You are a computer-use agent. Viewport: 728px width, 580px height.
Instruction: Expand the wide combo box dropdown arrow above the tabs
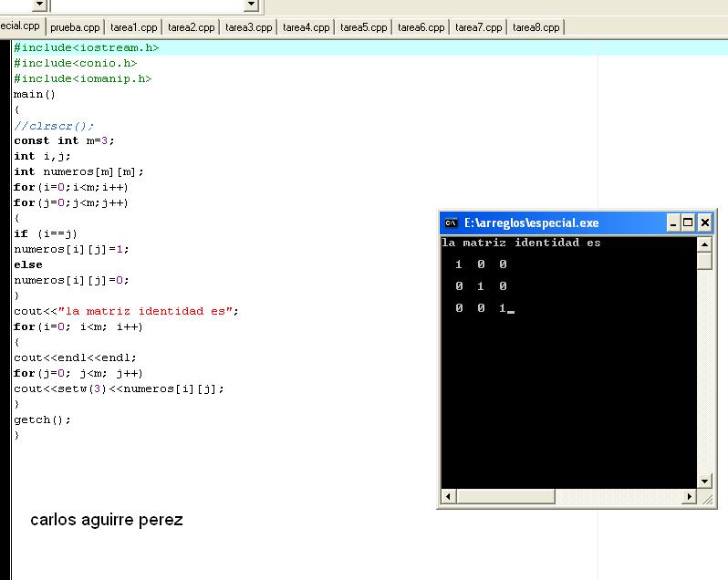(x=251, y=5)
